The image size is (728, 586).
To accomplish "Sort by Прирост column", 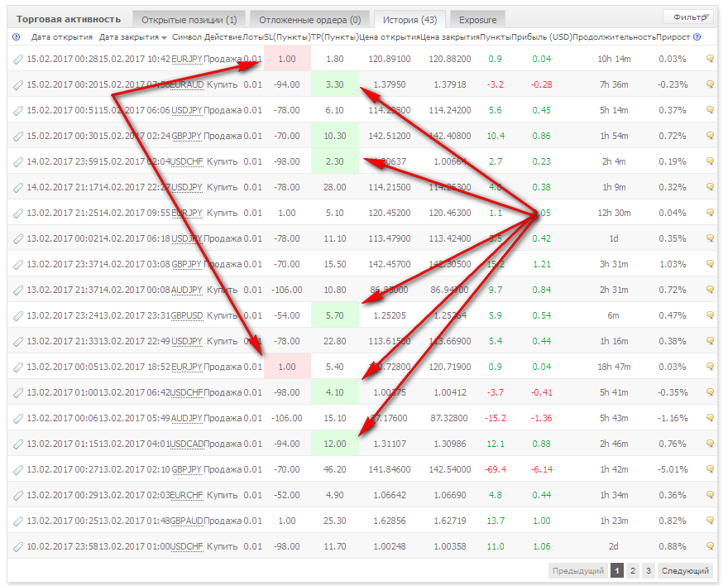I will 673,37.
